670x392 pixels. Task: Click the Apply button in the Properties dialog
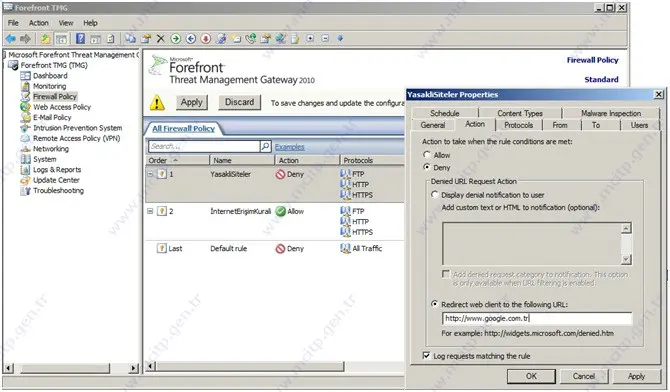pyautogui.click(x=636, y=376)
